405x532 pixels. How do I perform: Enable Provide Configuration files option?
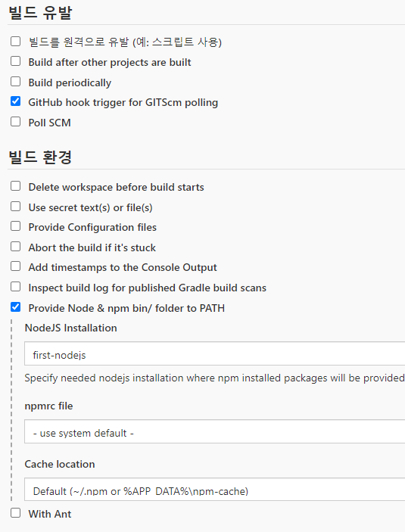coord(16,226)
